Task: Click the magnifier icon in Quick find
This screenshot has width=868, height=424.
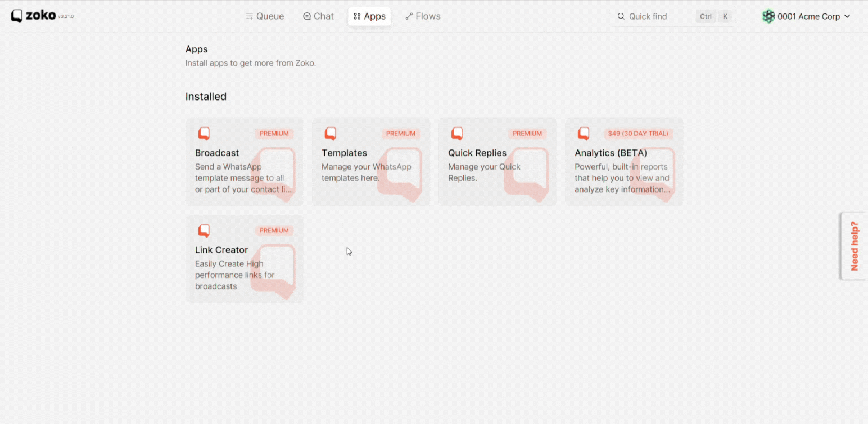Action: point(621,16)
